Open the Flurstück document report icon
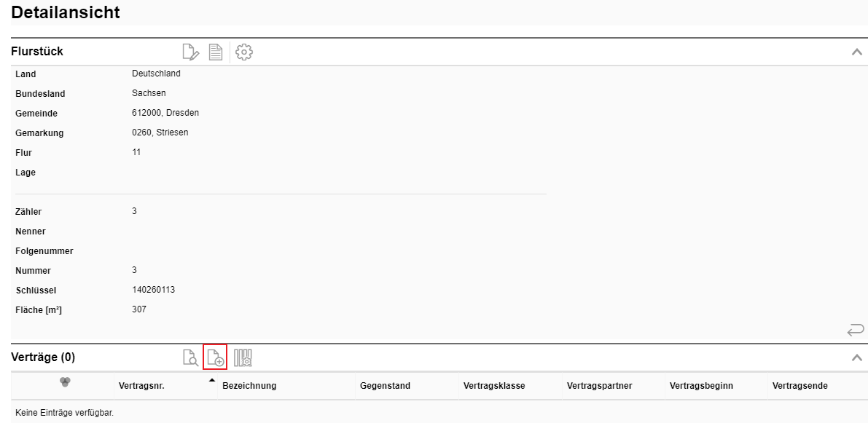The width and height of the screenshot is (868, 423). 216,52
